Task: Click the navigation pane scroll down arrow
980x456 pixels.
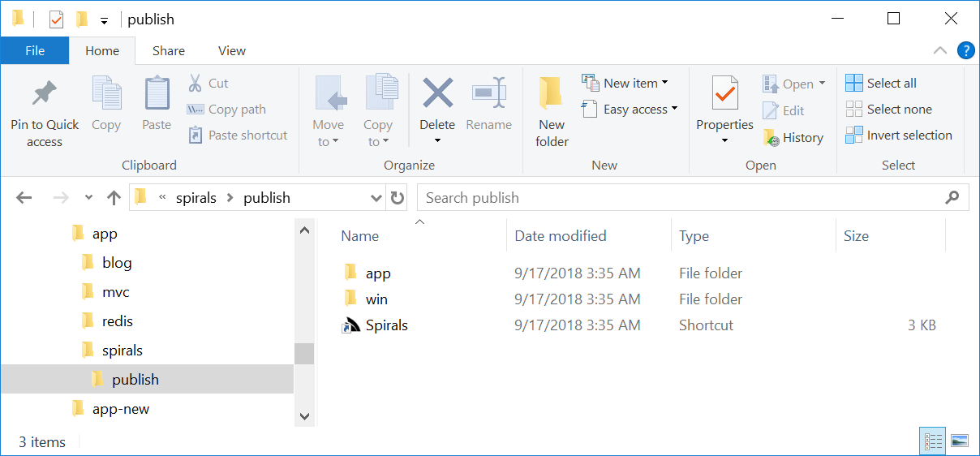Action: [x=304, y=415]
